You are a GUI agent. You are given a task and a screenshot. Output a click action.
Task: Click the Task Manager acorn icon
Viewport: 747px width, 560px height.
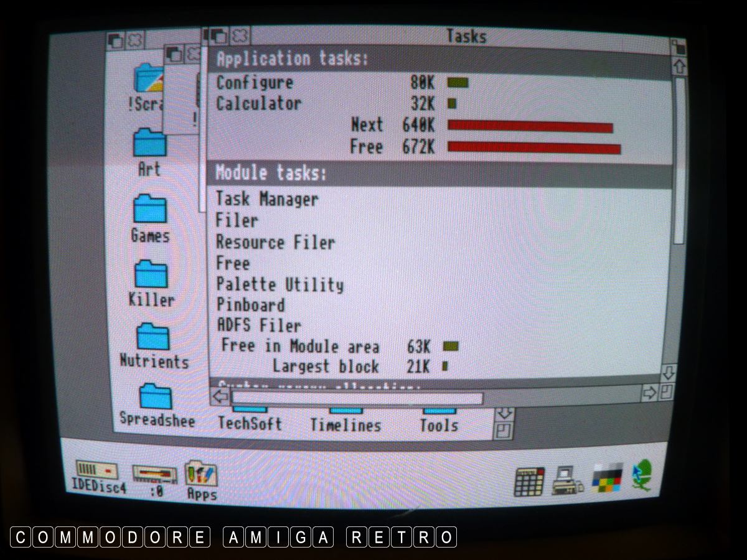643,475
